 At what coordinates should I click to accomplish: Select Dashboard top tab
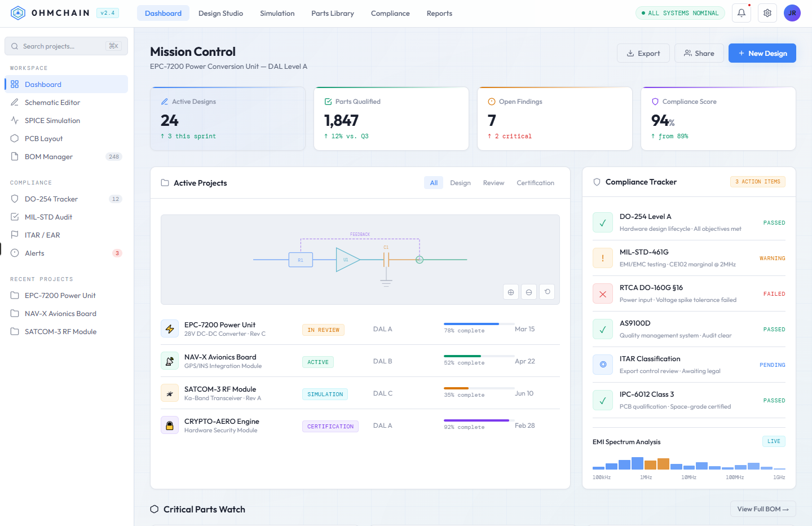163,13
